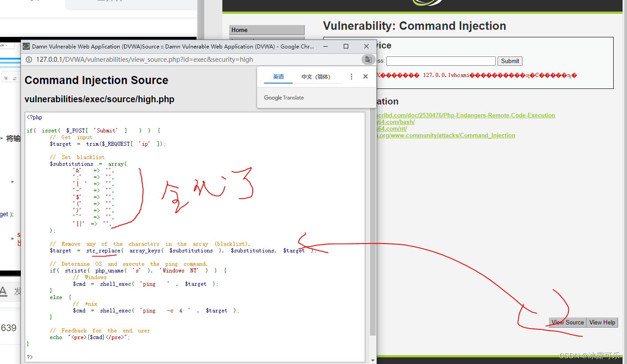Click the 'Vulnerability: Command Injection' page heading
The height and width of the screenshot is (364, 627).
click(x=414, y=26)
